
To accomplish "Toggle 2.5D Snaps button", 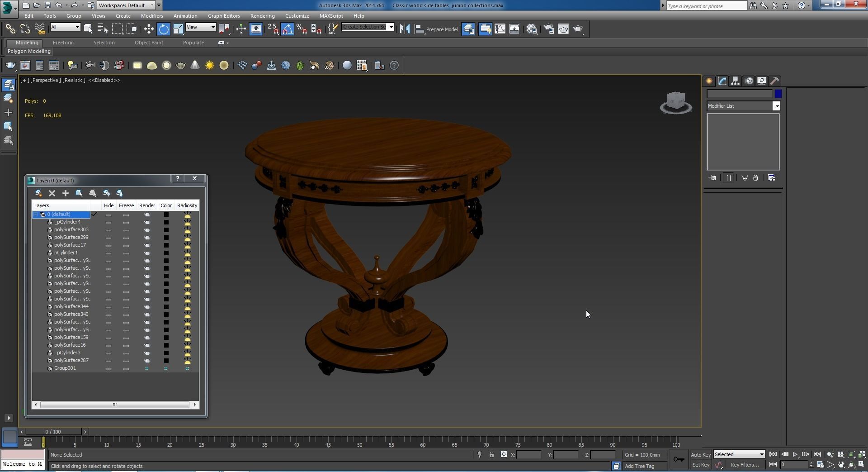I will pos(273,29).
